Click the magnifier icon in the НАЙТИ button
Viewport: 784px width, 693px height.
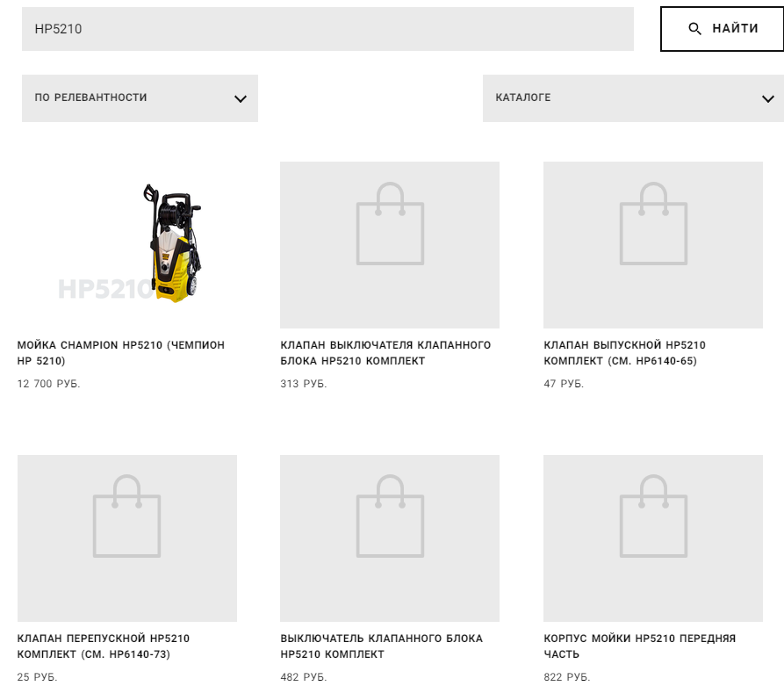(x=694, y=28)
